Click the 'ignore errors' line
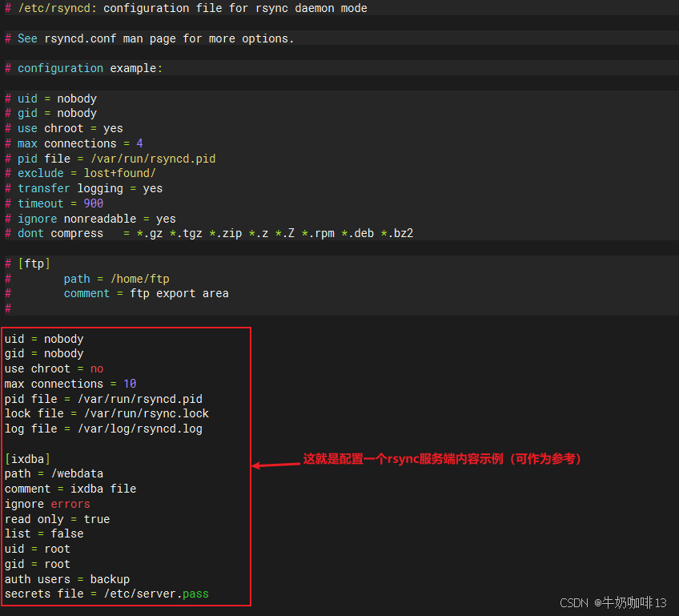Viewport: 679px width, 616px height. tap(47, 504)
